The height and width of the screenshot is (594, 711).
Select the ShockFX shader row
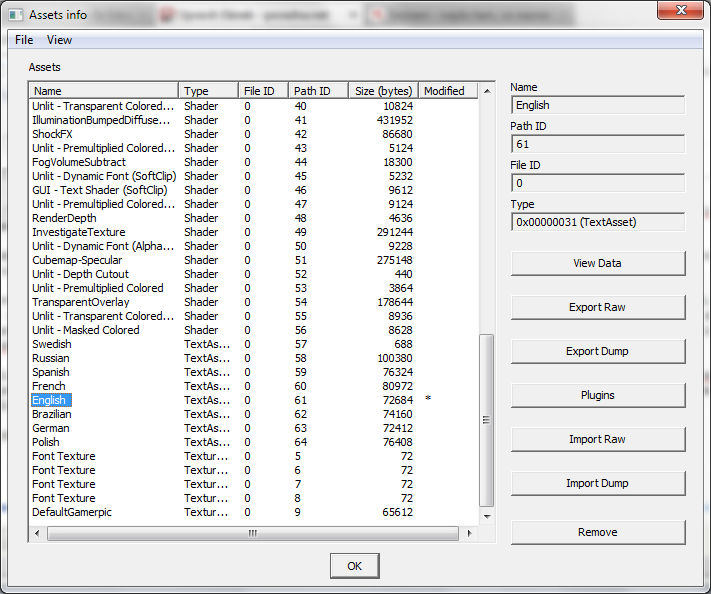(x=52, y=134)
